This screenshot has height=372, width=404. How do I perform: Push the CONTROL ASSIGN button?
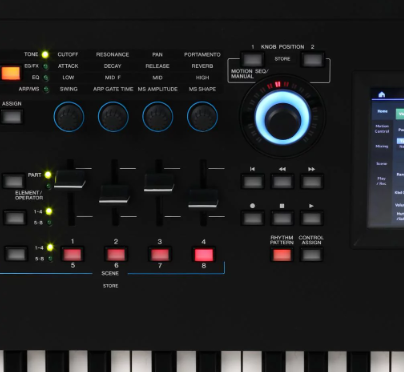312,255
